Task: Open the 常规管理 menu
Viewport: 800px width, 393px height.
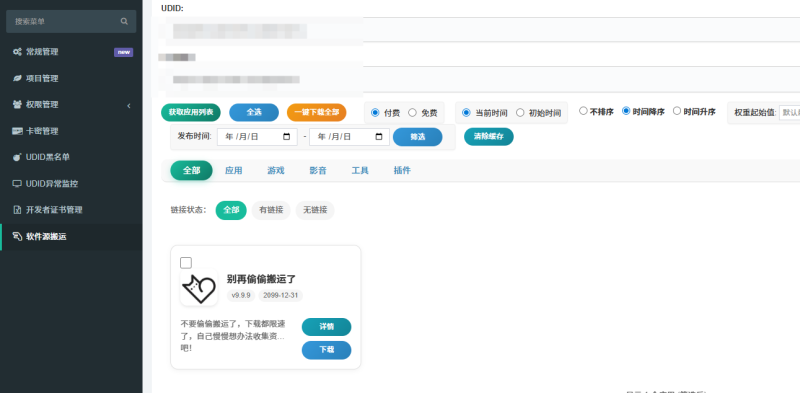Action: point(71,52)
